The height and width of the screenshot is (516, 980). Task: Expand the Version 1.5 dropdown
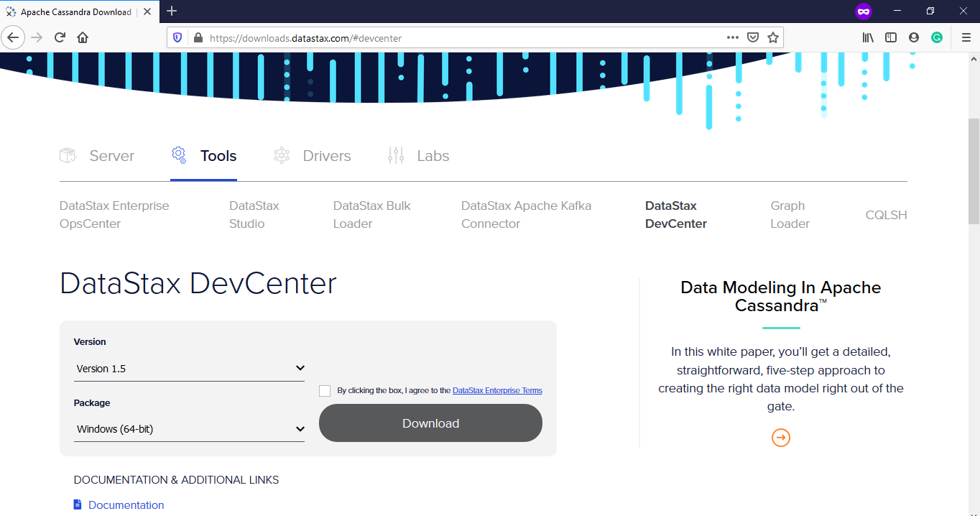(x=190, y=369)
